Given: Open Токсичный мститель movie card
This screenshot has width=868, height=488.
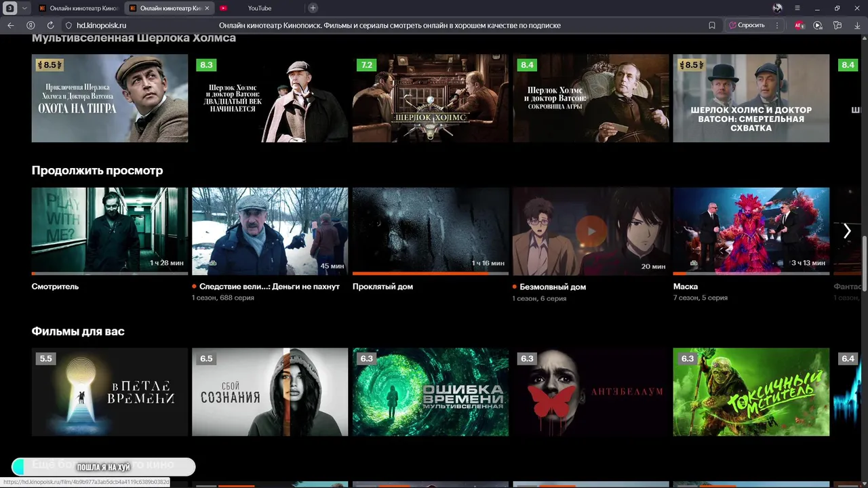Looking at the screenshot, I should [751, 392].
